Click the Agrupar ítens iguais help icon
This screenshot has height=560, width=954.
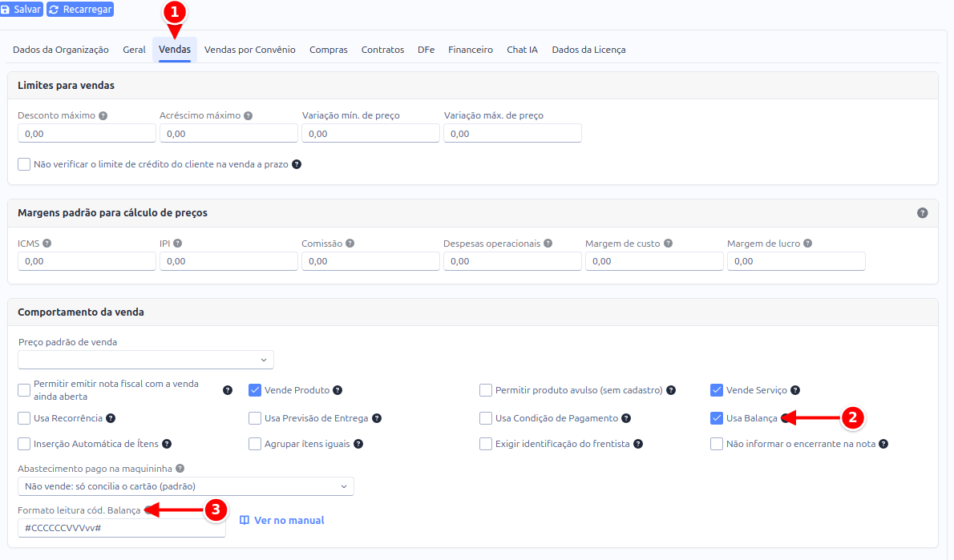click(x=358, y=444)
